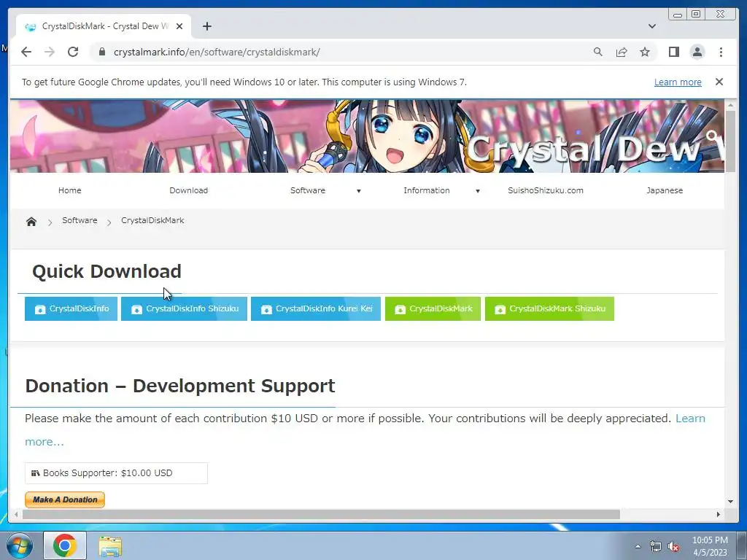This screenshot has width=747, height=560.
Task: Click the CrystalDiskMark breadcrumb text
Action: (152, 220)
